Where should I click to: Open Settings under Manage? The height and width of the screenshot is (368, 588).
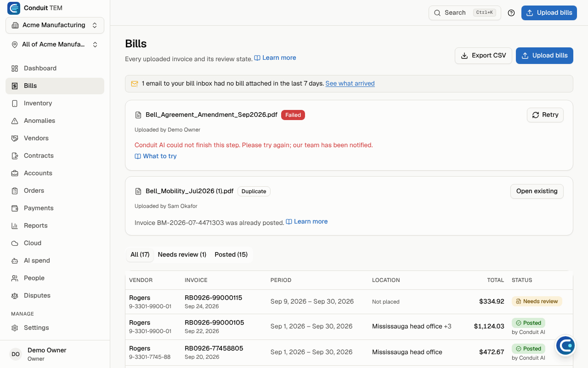click(x=55, y=328)
